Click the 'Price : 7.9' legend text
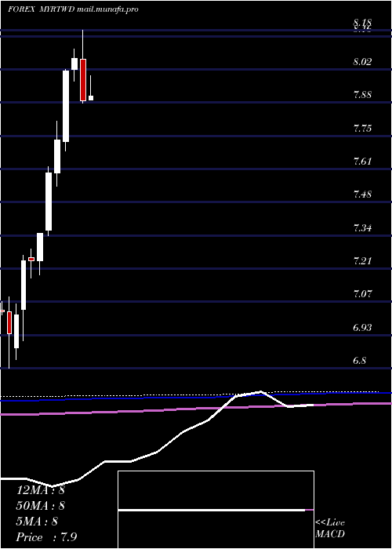Screen dimensions: 392x549 [45, 537]
